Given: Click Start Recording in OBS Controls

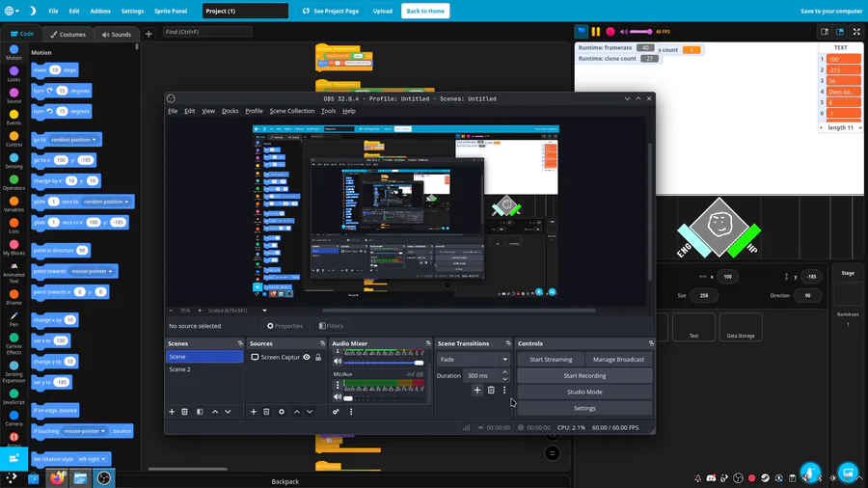Looking at the screenshot, I should point(584,376).
